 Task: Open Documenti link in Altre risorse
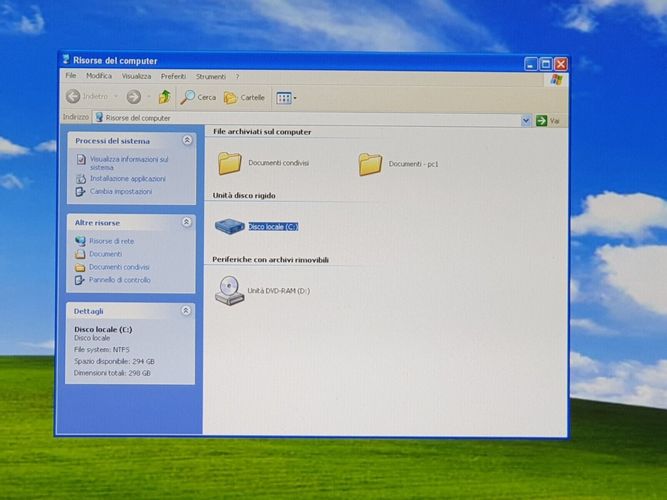pos(105,254)
